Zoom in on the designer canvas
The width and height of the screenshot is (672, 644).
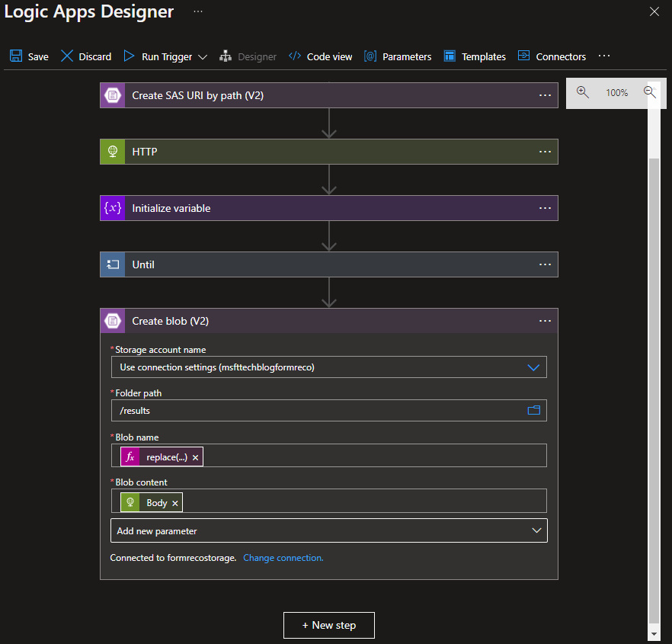pos(583,92)
